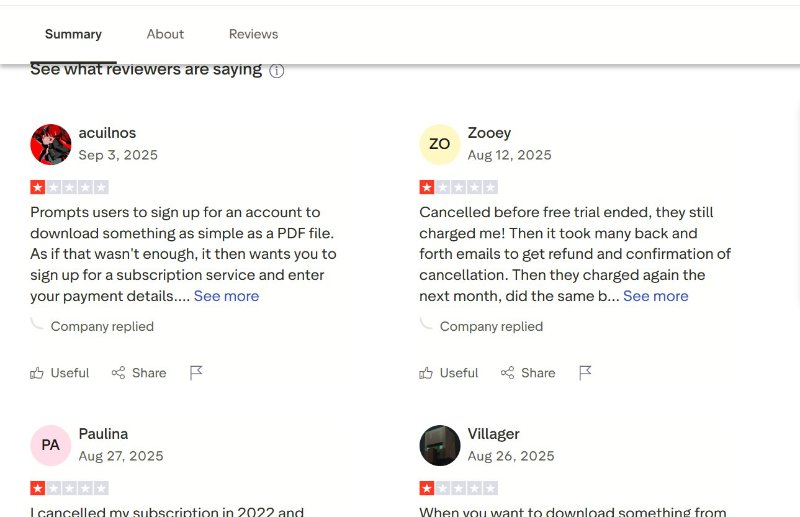Open Zooey's ZO avatar
Viewport: 800px width, 517px height.
tap(440, 144)
